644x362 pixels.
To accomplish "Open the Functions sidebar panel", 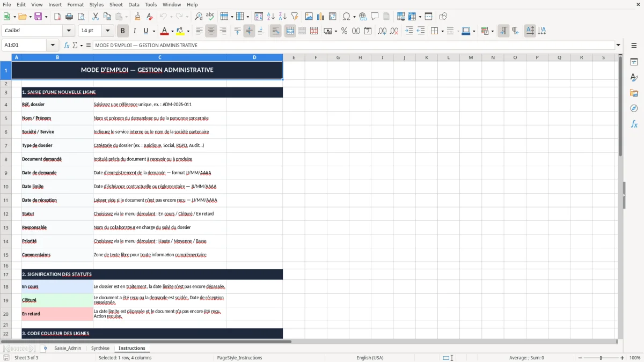I will [634, 124].
